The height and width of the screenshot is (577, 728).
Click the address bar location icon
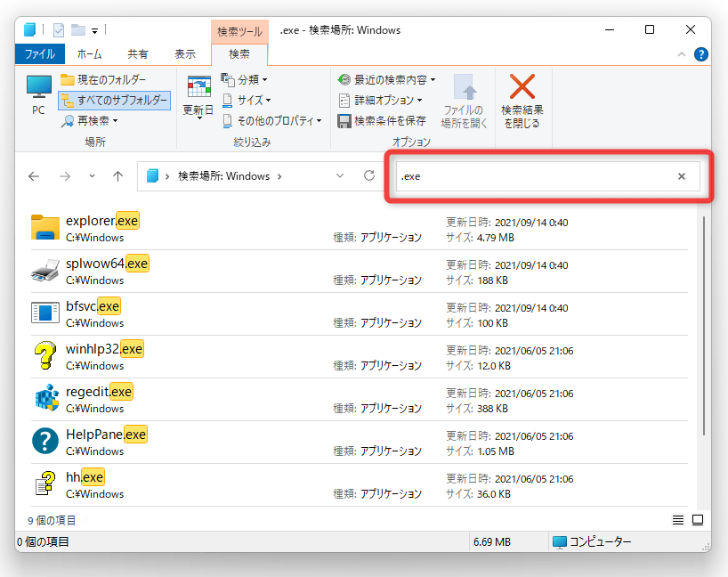[x=152, y=176]
